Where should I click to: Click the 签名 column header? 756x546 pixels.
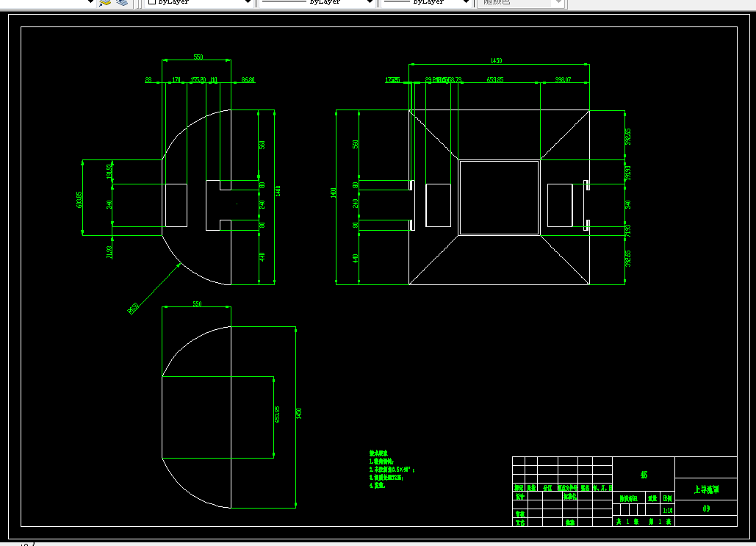(x=585, y=488)
